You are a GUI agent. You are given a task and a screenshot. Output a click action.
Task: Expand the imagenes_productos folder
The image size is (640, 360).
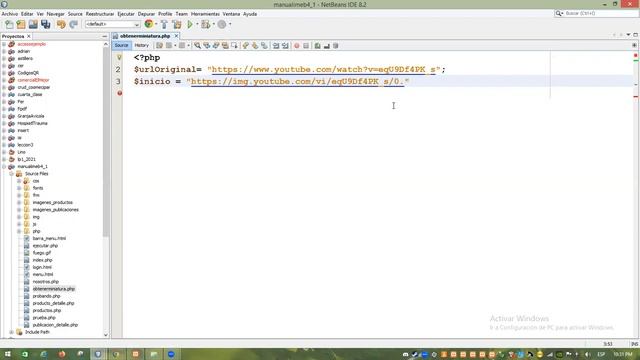pyautogui.click(x=19, y=202)
